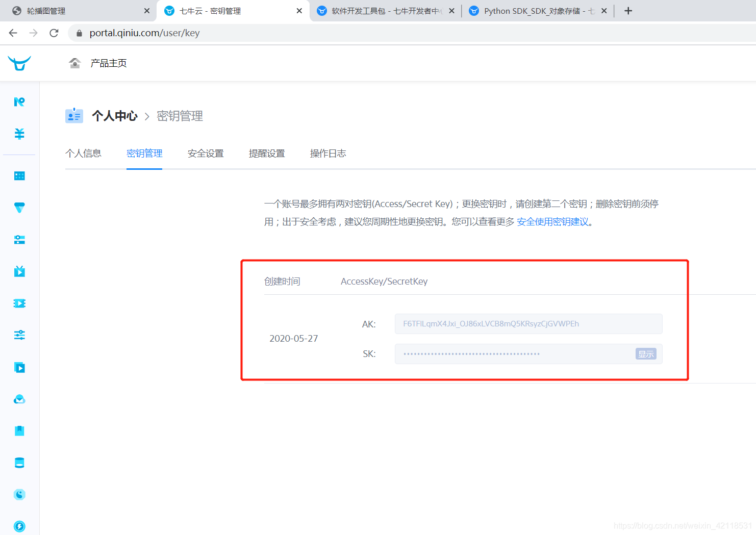Image resolution: width=756 pixels, height=535 pixels.
Task: Close the 轮播图管理 browser tab
Action: coord(147,11)
